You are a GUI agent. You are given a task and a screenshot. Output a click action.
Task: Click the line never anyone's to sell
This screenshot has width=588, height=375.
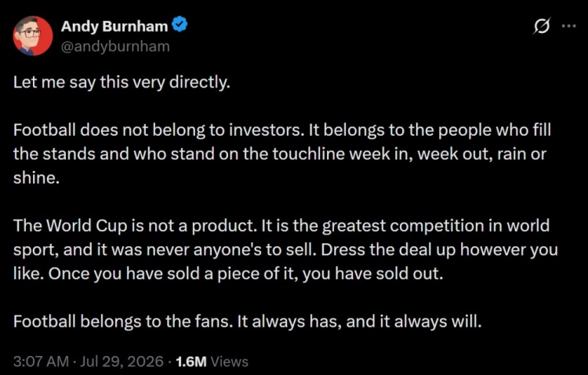pos(232,249)
